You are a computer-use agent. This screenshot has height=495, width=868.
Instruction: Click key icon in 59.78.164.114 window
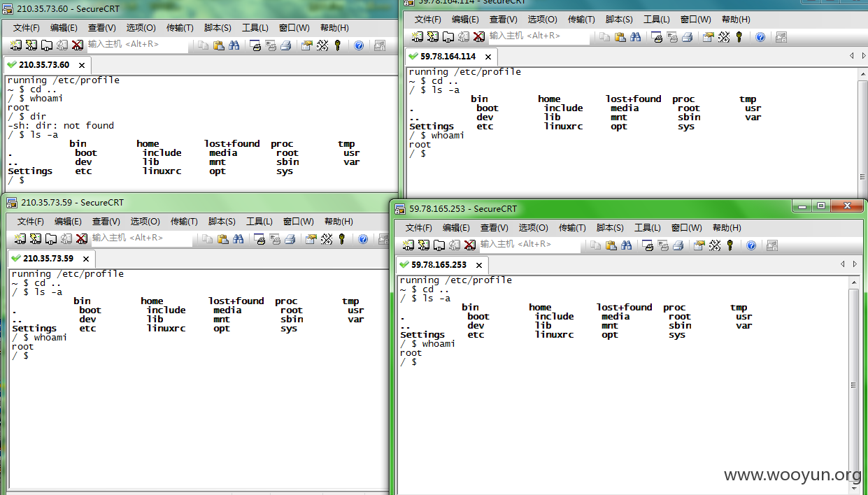tap(739, 36)
